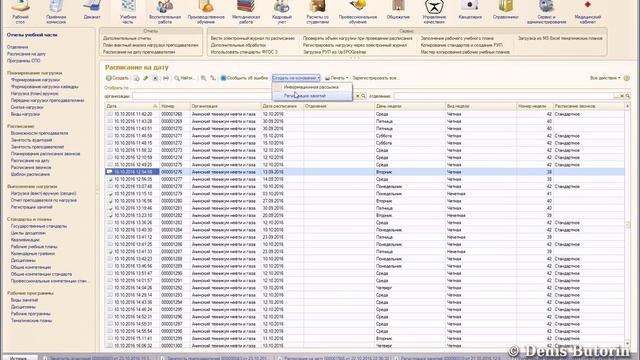
Task: Sort by the Дата column header
Action: [132, 106]
